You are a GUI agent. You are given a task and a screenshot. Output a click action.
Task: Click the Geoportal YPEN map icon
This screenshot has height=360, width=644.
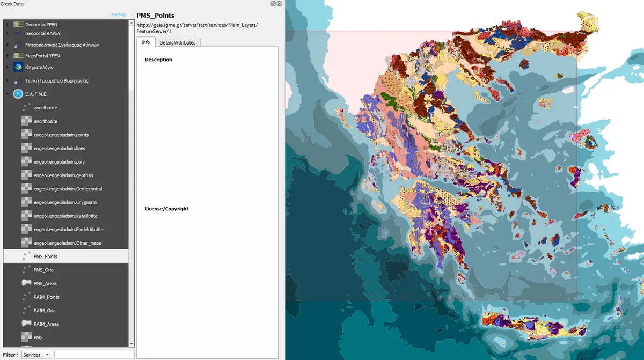pos(18,24)
